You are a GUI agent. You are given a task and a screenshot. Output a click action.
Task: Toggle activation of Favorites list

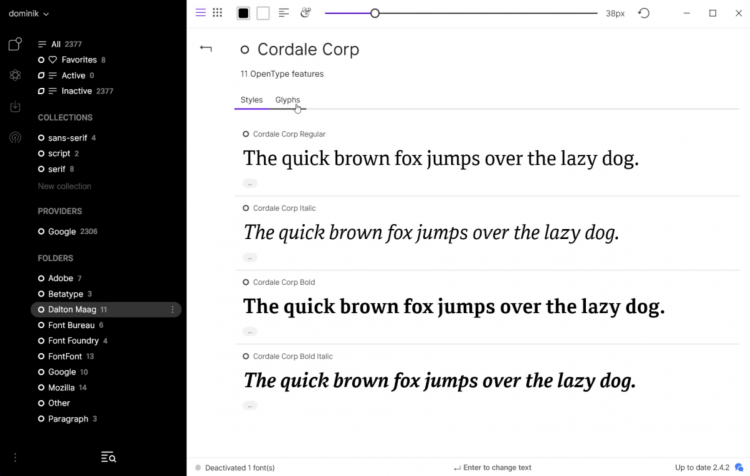[41, 60]
